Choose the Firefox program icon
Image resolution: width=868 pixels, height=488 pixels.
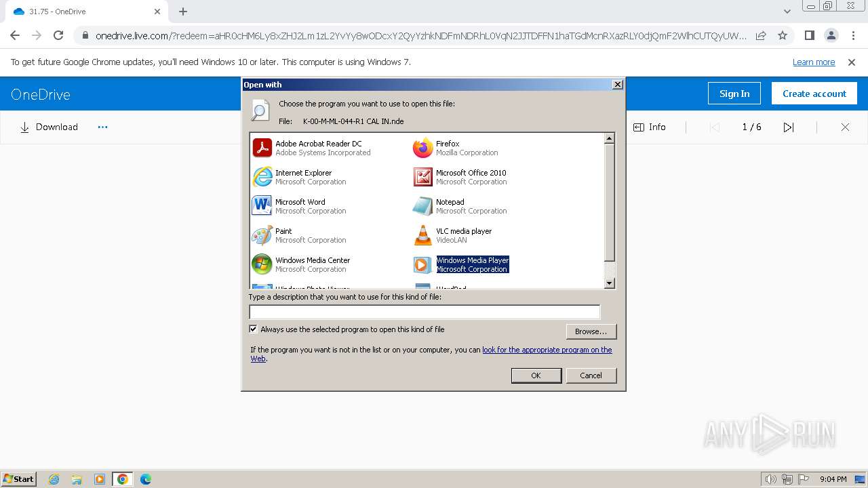point(422,148)
